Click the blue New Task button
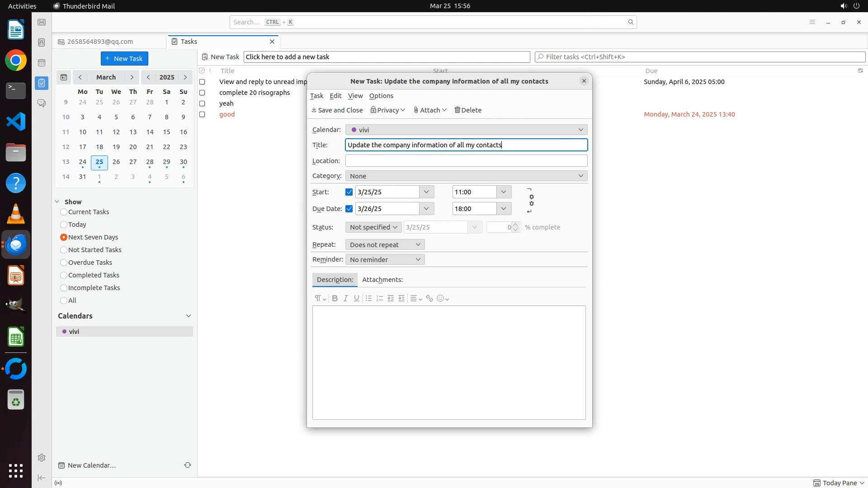 click(124, 59)
